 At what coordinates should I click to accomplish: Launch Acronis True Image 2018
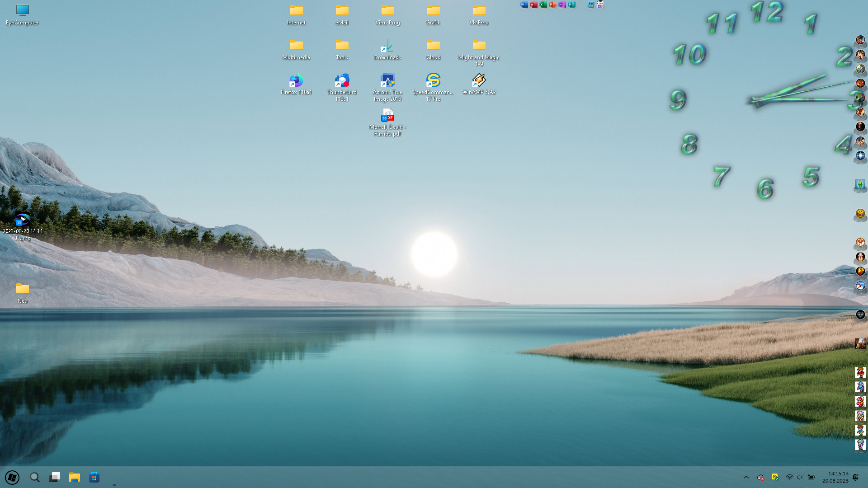[x=387, y=81]
